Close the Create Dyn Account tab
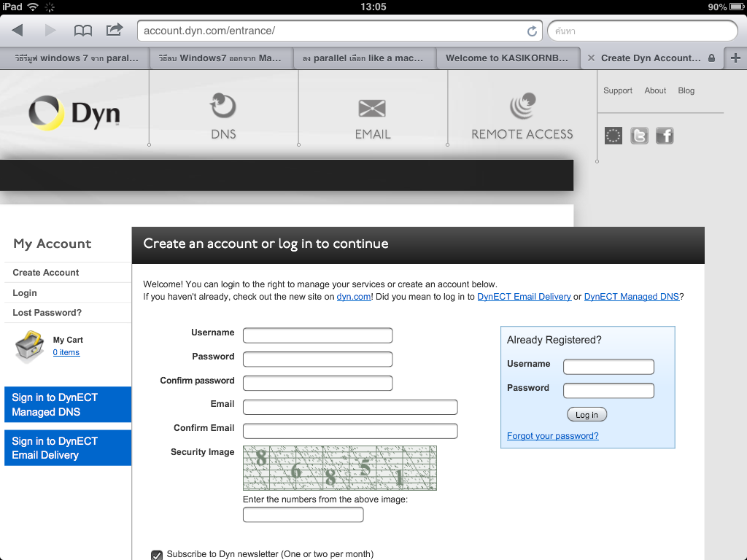This screenshot has width=747, height=560. tap(591, 58)
